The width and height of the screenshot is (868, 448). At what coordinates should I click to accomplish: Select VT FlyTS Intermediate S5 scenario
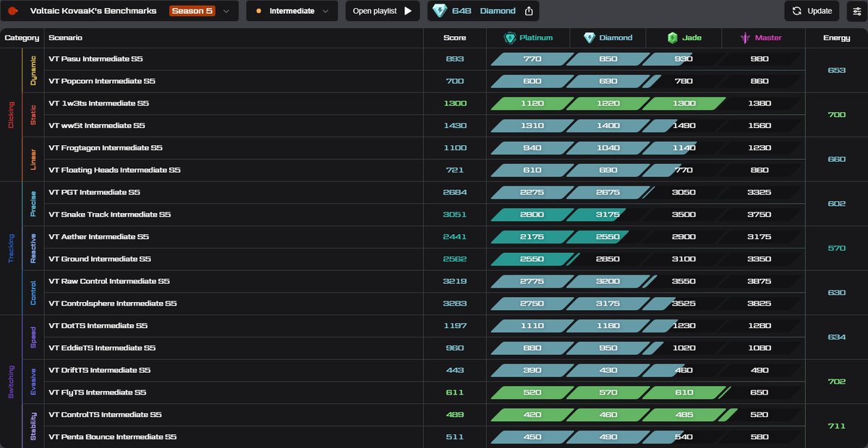coord(98,392)
